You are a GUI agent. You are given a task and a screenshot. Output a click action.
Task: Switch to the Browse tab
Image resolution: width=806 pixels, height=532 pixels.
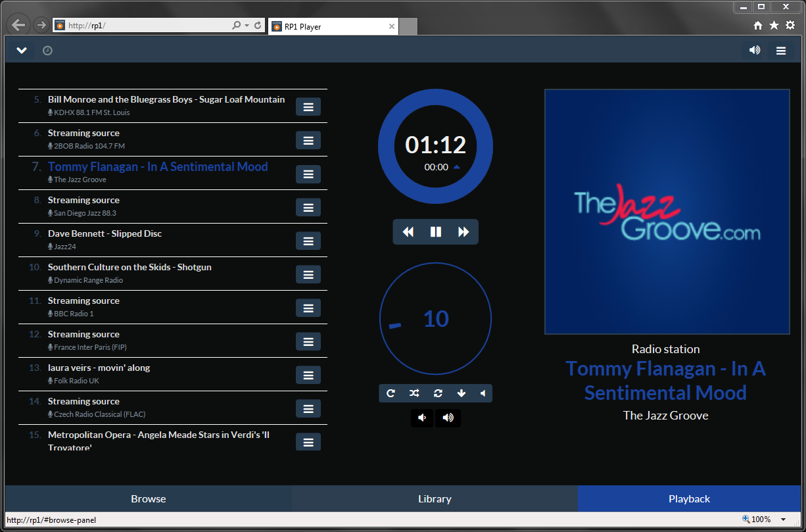(149, 498)
